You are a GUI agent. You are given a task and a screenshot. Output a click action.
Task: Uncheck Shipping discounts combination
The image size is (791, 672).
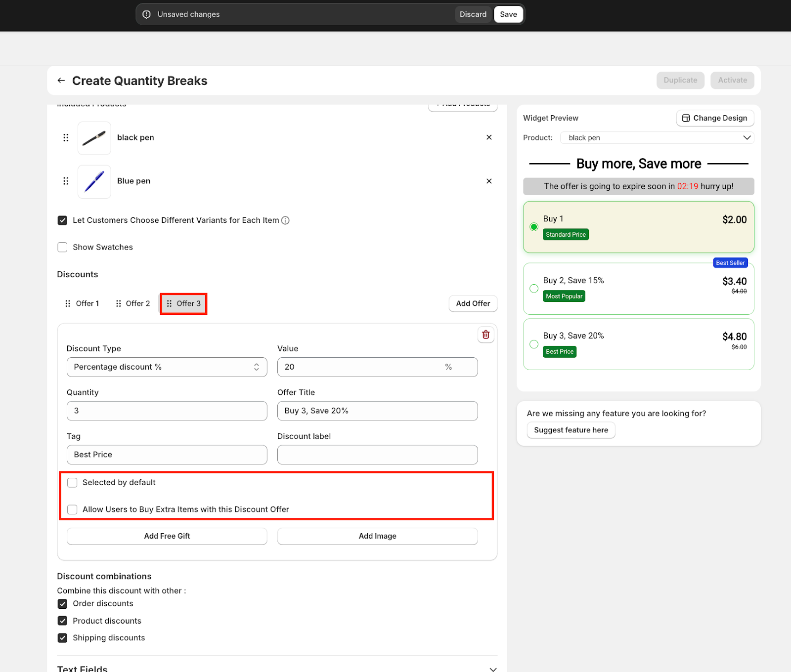(x=62, y=638)
